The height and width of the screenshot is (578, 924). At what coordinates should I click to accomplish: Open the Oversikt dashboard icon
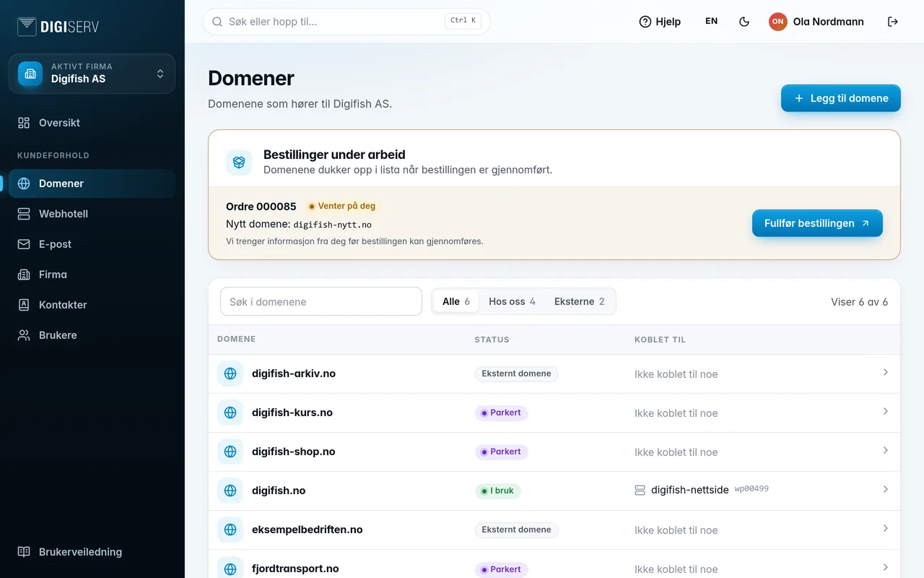[x=24, y=123]
